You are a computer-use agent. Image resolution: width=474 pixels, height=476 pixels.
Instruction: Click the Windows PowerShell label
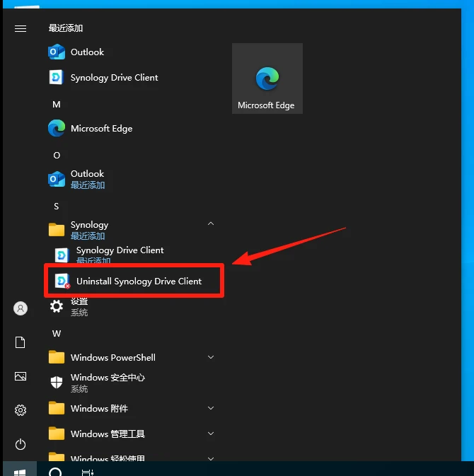click(x=113, y=357)
